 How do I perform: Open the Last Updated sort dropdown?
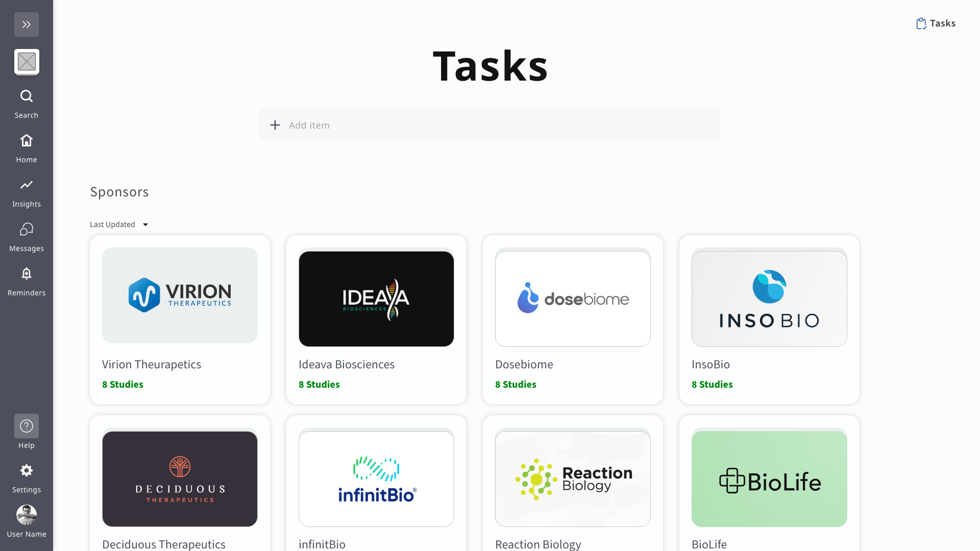113,224
